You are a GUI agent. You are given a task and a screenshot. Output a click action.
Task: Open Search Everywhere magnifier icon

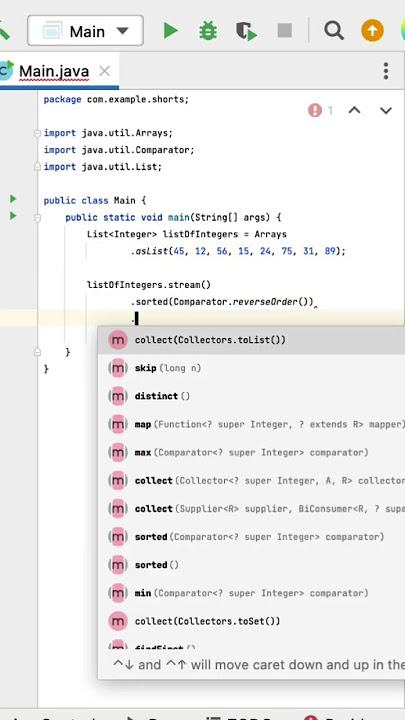(x=334, y=31)
